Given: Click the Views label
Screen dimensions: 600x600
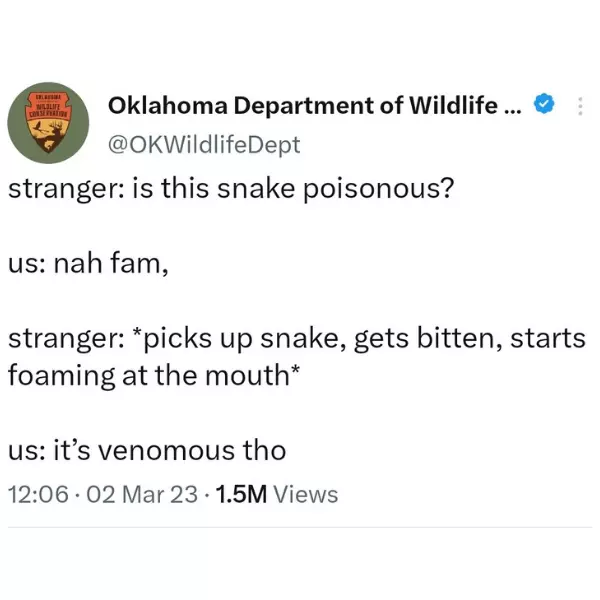Looking at the screenshot, I should [x=305, y=494].
